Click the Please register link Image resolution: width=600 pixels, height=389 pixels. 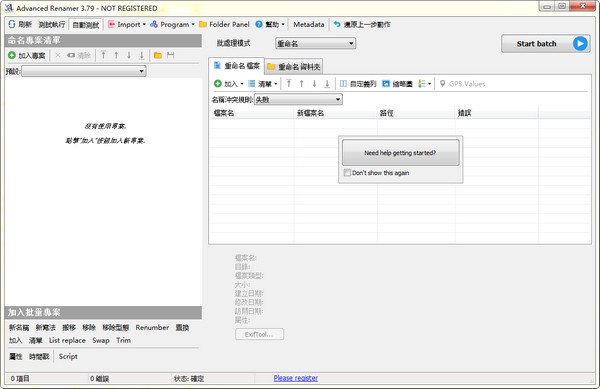pos(295,378)
